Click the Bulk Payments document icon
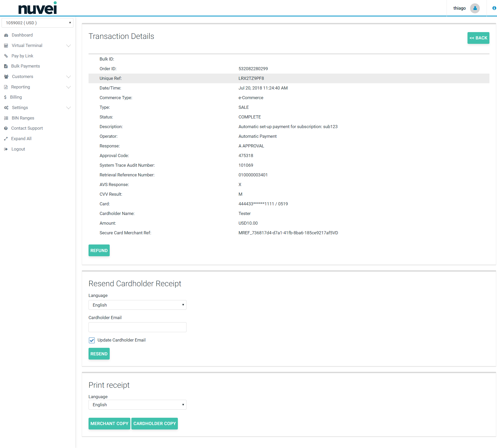The height and width of the screenshot is (448, 497). click(x=6, y=66)
